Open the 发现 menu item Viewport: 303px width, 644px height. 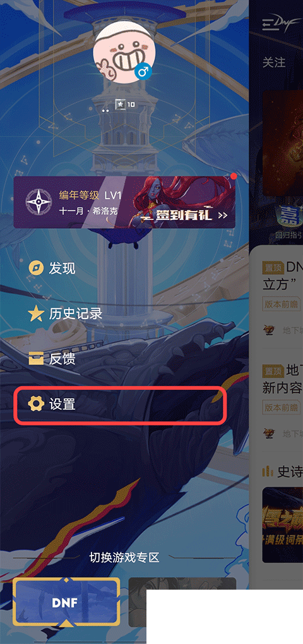coord(52,269)
